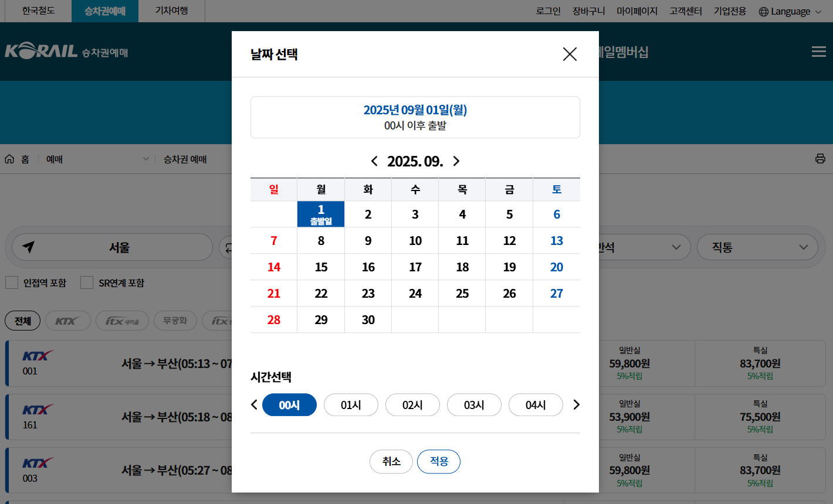Switch to the 기차여행 tab

click(170, 11)
